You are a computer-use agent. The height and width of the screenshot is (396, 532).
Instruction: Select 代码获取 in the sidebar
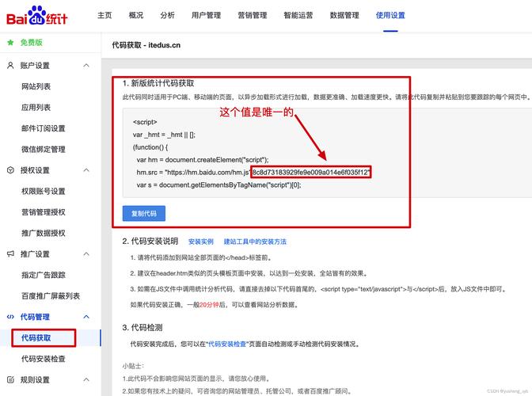click(x=36, y=337)
